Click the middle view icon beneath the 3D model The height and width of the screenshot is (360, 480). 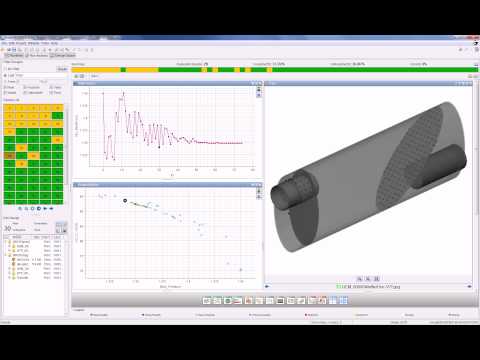tap(368, 279)
